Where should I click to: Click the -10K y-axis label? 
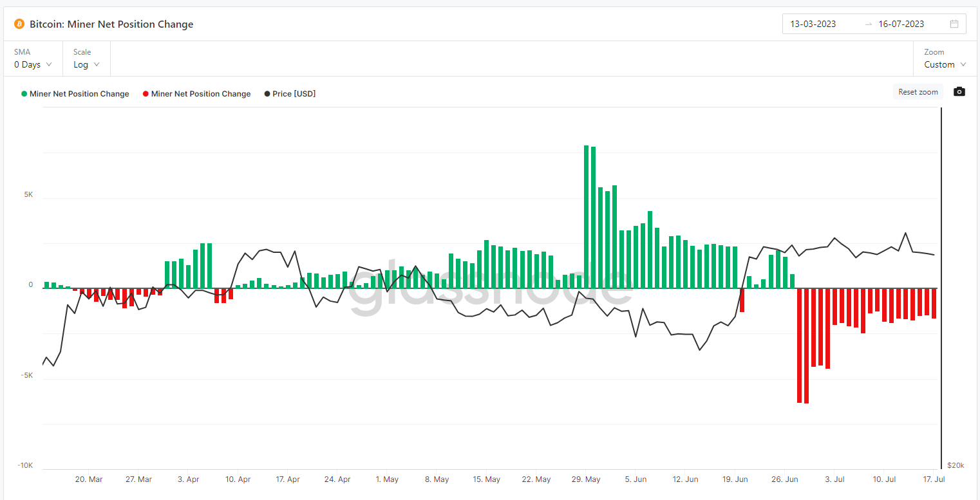[25, 465]
